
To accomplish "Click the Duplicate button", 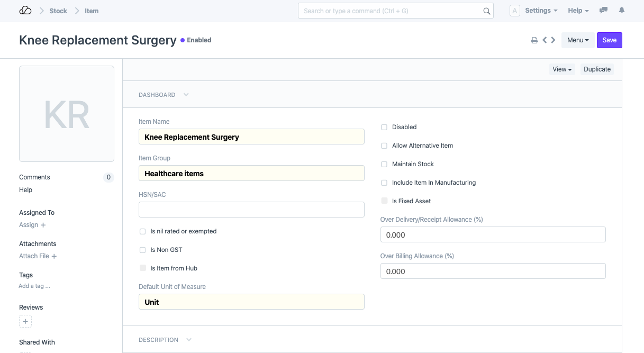I will 597,69.
